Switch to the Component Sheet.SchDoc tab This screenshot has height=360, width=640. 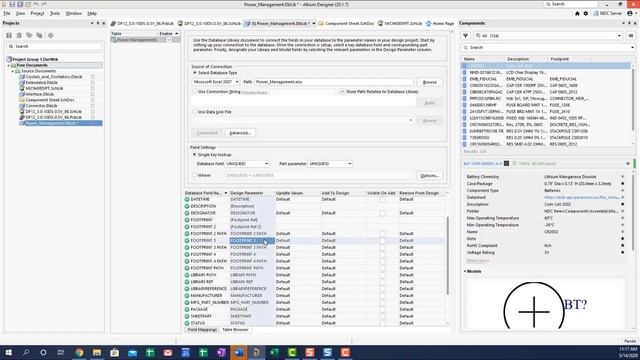coord(346,24)
